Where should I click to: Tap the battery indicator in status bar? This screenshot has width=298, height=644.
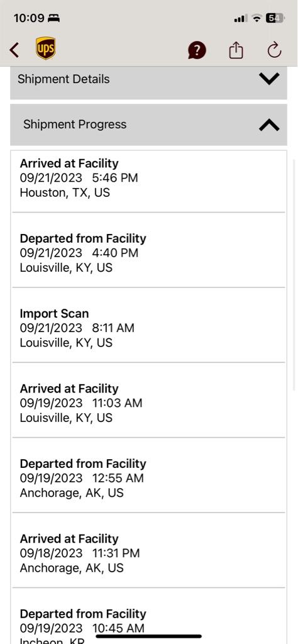click(x=273, y=18)
